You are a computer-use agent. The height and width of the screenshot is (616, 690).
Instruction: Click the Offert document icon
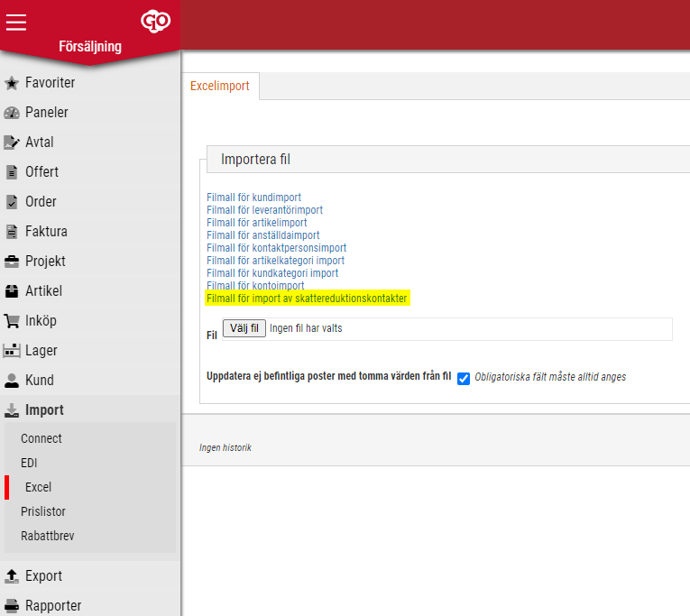pyautogui.click(x=12, y=172)
